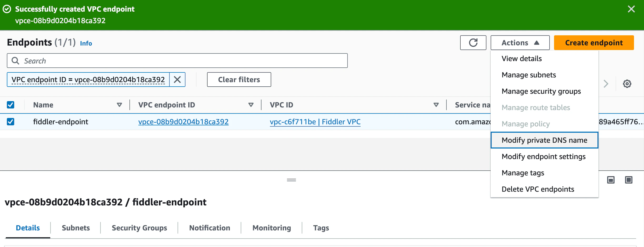This screenshot has width=644, height=247.
Task: Open the Monitoring tab
Action: (272, 228)
